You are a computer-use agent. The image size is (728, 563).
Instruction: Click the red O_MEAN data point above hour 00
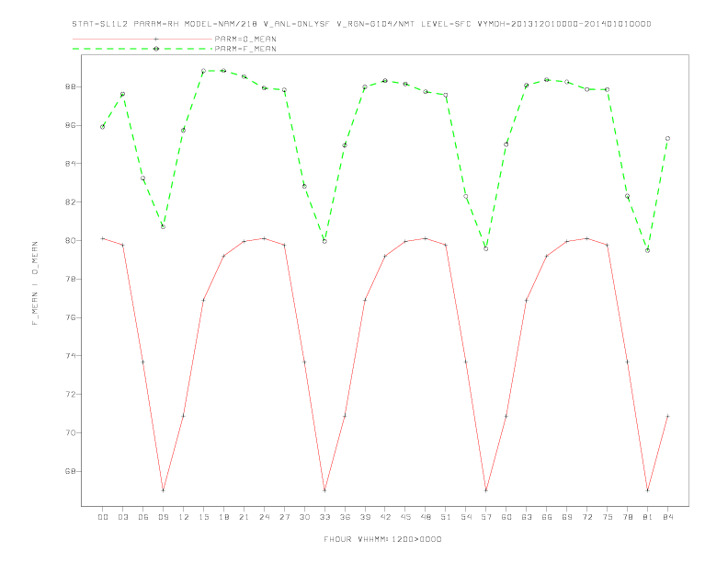point(103,238)
